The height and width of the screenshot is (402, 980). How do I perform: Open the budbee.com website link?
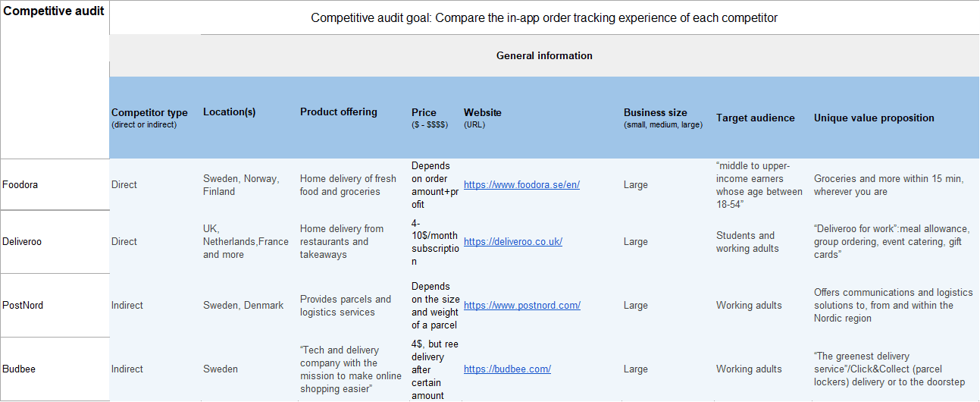click(x=507, y=369)
